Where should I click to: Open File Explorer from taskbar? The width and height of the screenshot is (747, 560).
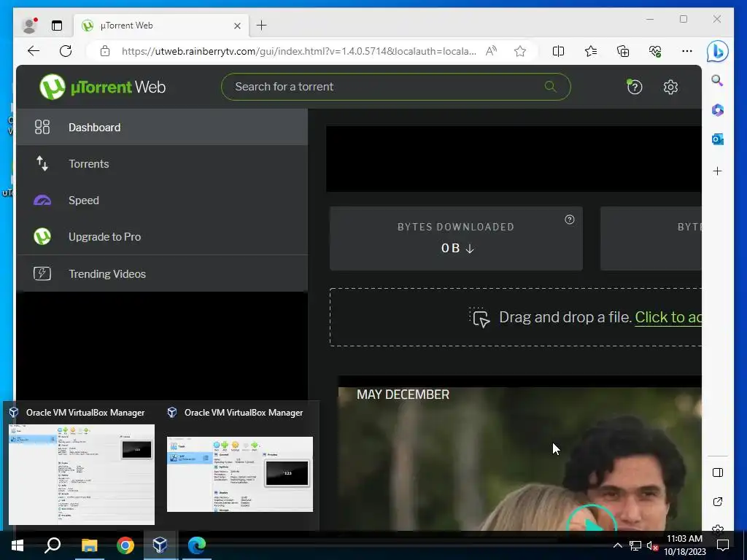click(x=89, y=545)
